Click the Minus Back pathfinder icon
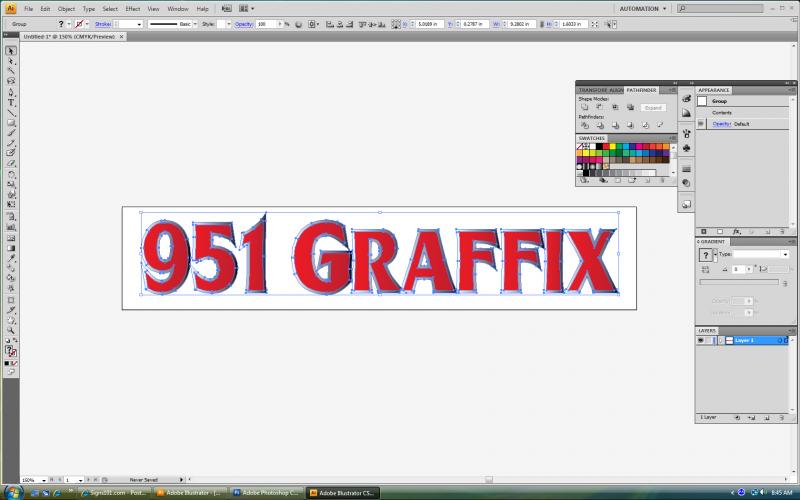Image resolution: width=800 pixels, height=500 pixels. pyautogui.click(x=660, y=126)
